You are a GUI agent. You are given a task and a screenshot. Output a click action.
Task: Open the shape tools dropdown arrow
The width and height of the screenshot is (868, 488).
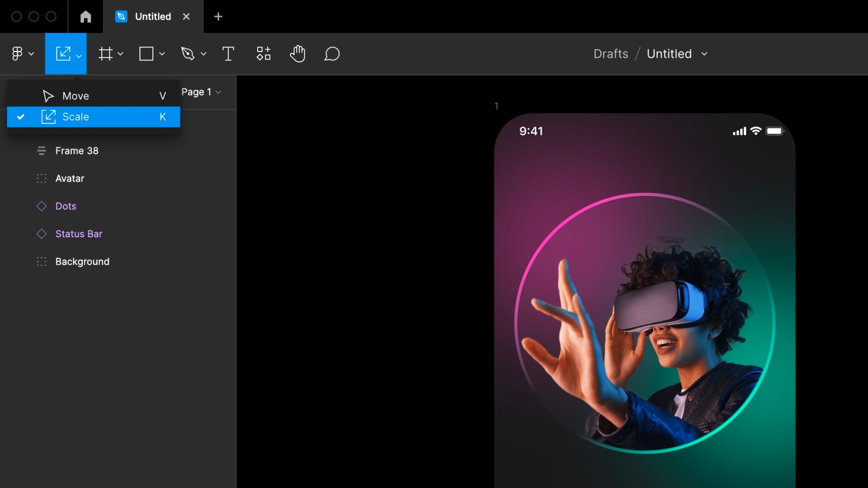point(162,54)
